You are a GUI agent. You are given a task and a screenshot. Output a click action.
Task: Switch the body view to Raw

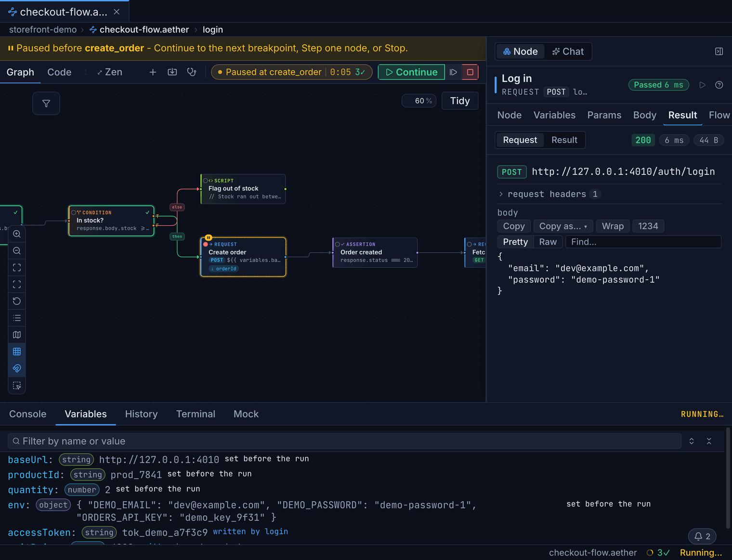point(548,242)
